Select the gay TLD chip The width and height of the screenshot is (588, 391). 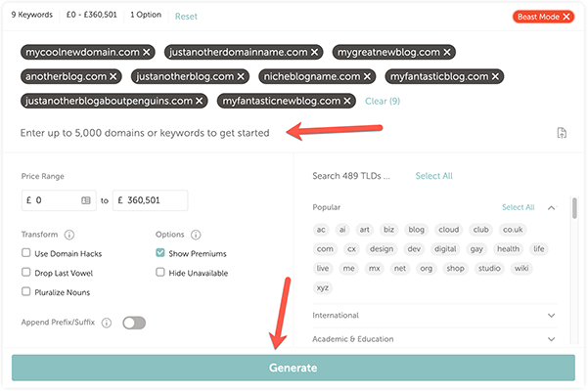point(476,249)
